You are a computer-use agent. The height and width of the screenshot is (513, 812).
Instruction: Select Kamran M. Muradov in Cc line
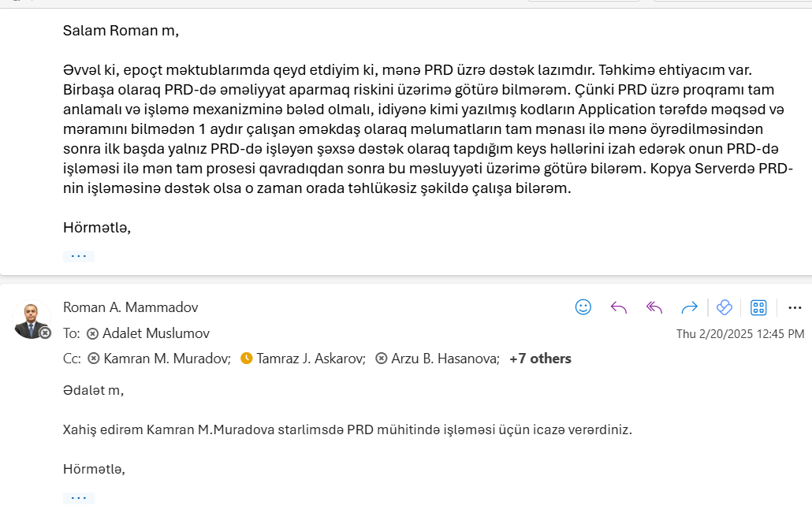[167, 359]
